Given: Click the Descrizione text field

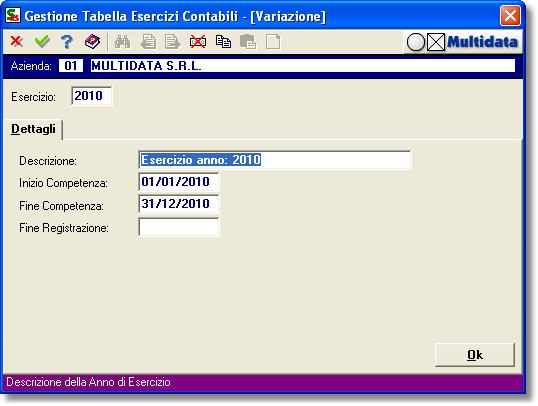Looking at the screenshot, I should coord(274,160).
